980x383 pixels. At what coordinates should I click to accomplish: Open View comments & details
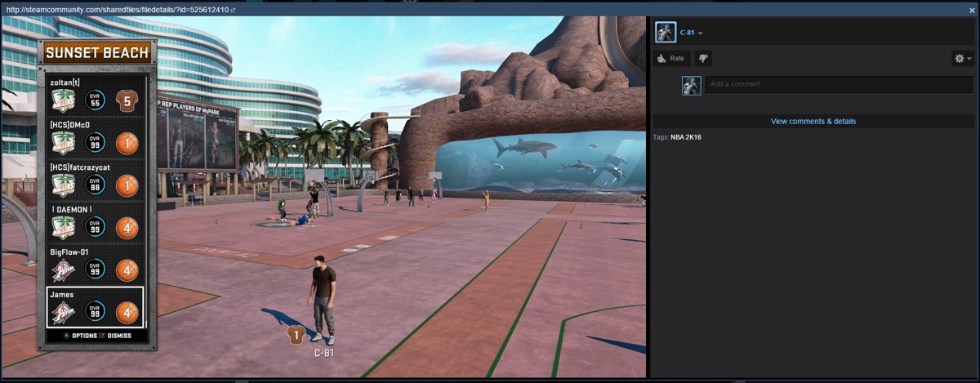click(x=813, y=121)
